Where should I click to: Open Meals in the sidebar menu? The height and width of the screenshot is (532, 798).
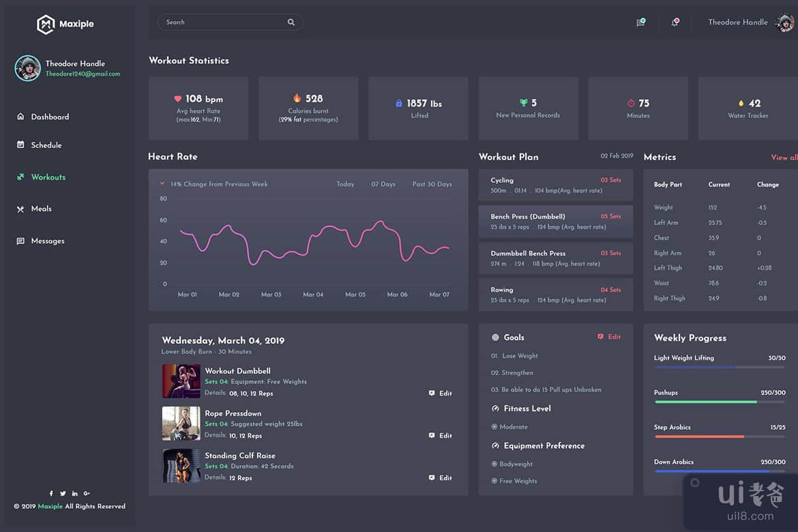[41, 209]
